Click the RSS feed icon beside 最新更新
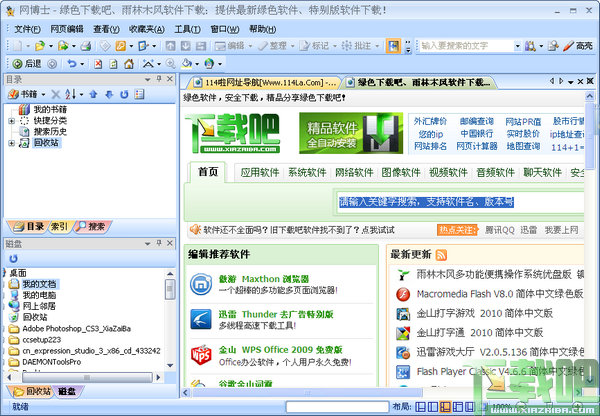This screenshot has height=416, width=600. [x=441, y=255]
